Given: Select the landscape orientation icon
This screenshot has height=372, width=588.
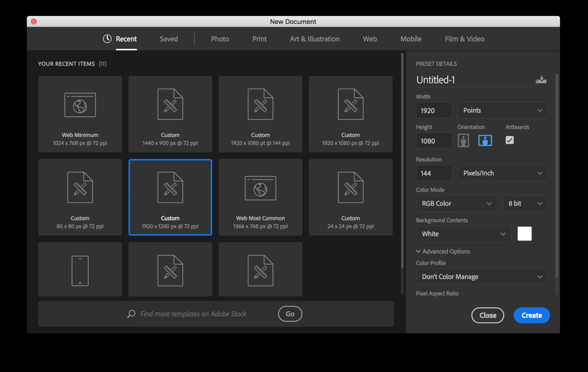Looking at the screenshot, I should click(x=485, y=140).
